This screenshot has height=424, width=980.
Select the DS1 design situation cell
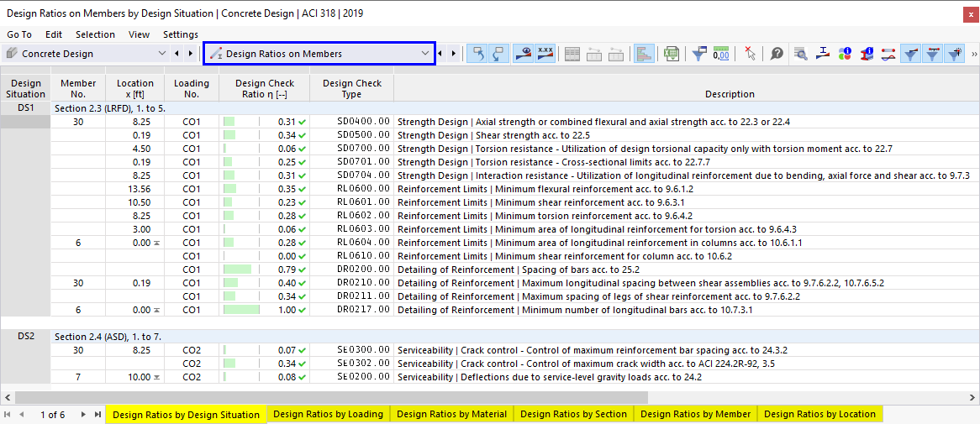click(x=25, y=108)
